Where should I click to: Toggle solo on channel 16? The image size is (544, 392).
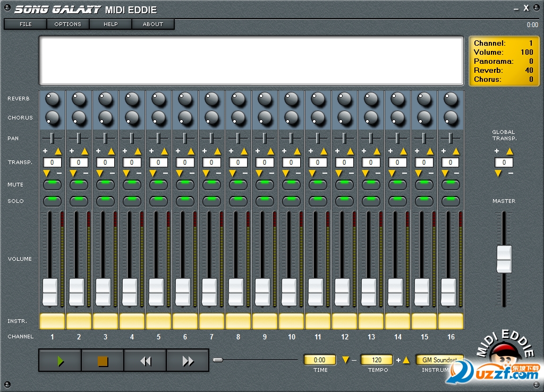[450, 201]
